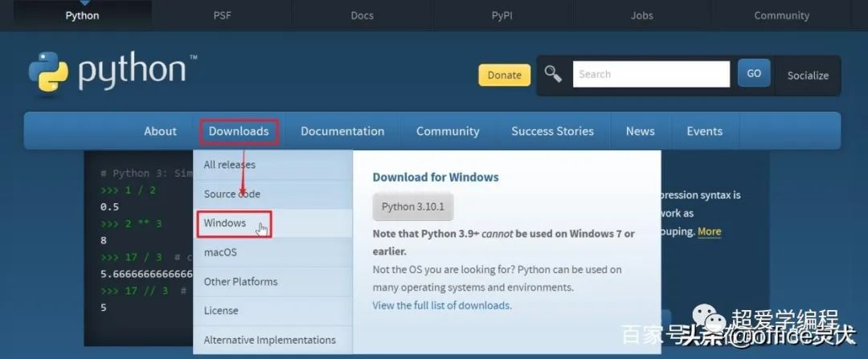Open View the full list of downloads link
Viewport: 868px width, 359px height.
tap(442, 305)
